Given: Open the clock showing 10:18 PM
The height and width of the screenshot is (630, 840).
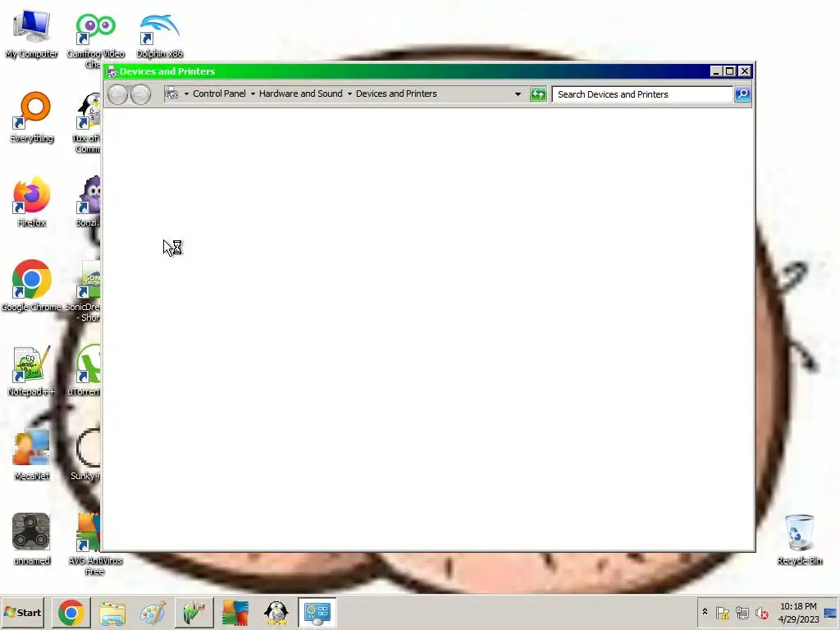Looking at the screenshot, I should [x=798, y=612].
